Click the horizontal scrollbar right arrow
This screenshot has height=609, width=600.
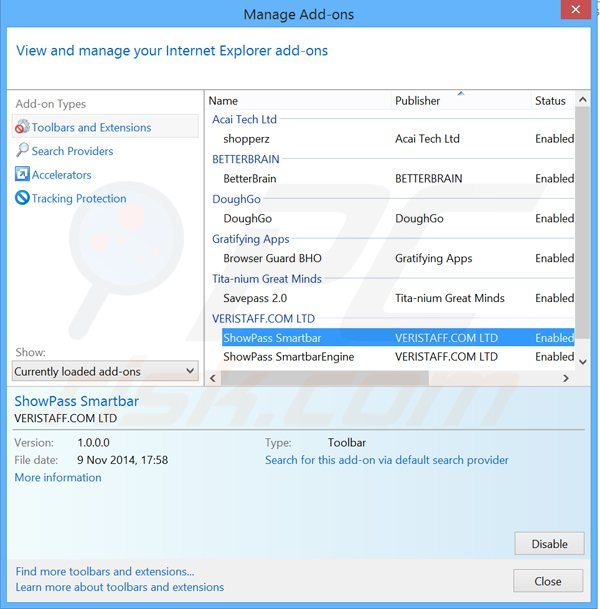tap(565, 378)
